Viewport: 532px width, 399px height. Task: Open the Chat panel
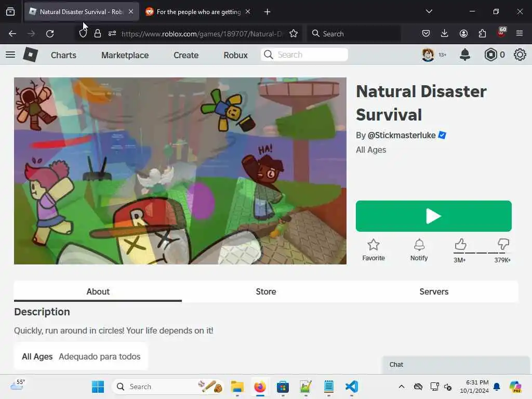click(456, 365)
